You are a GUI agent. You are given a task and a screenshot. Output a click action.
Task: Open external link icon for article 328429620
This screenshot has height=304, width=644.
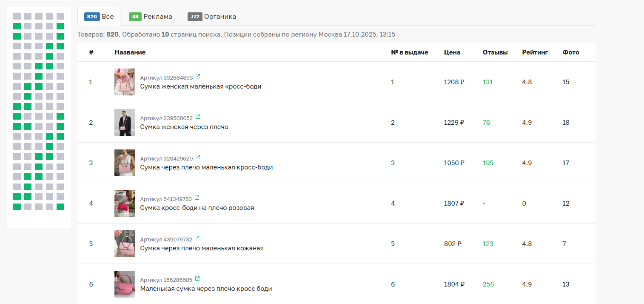[197, 158]
